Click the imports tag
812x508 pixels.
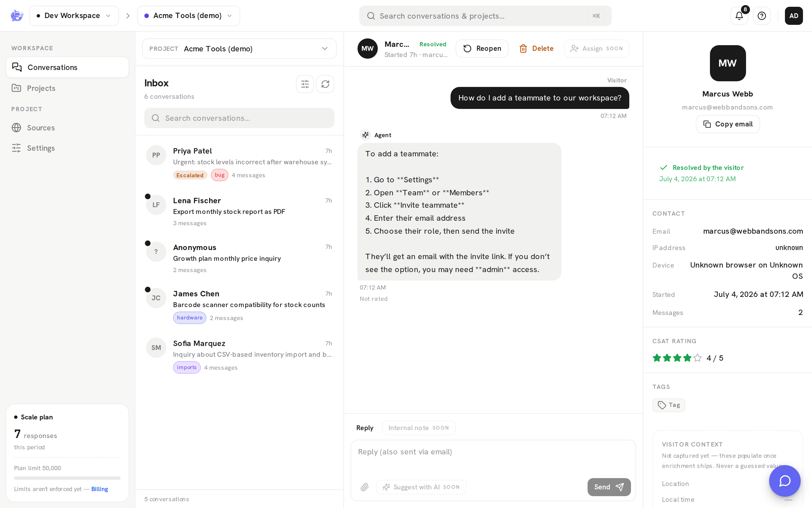pyautogui.click(x=187, y=367)
